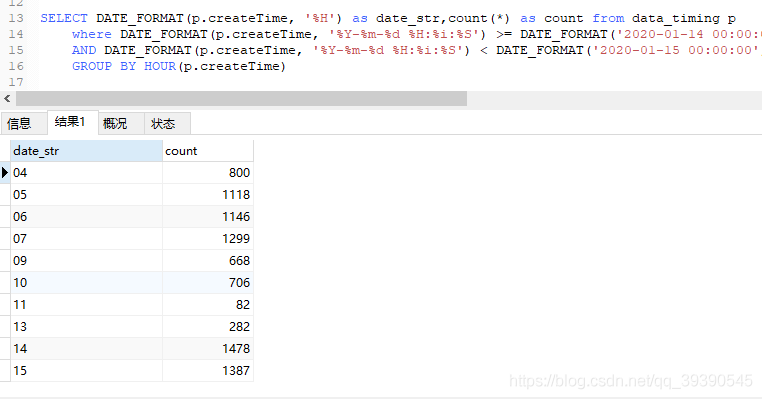
Task: Click the count column header
Action: [208, 151]
